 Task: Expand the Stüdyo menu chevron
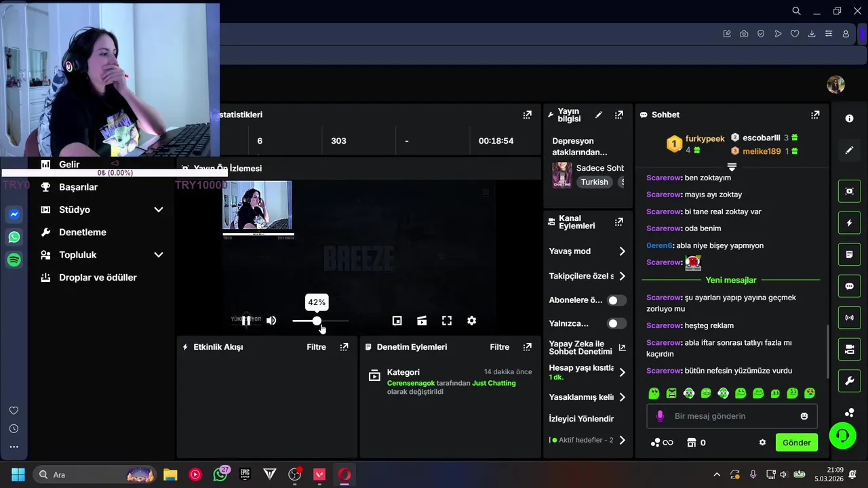(159, 209)
